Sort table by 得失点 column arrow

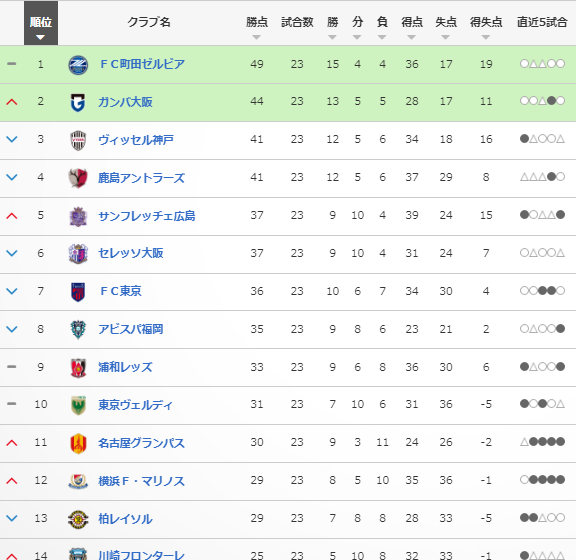(x=486, y=37)
